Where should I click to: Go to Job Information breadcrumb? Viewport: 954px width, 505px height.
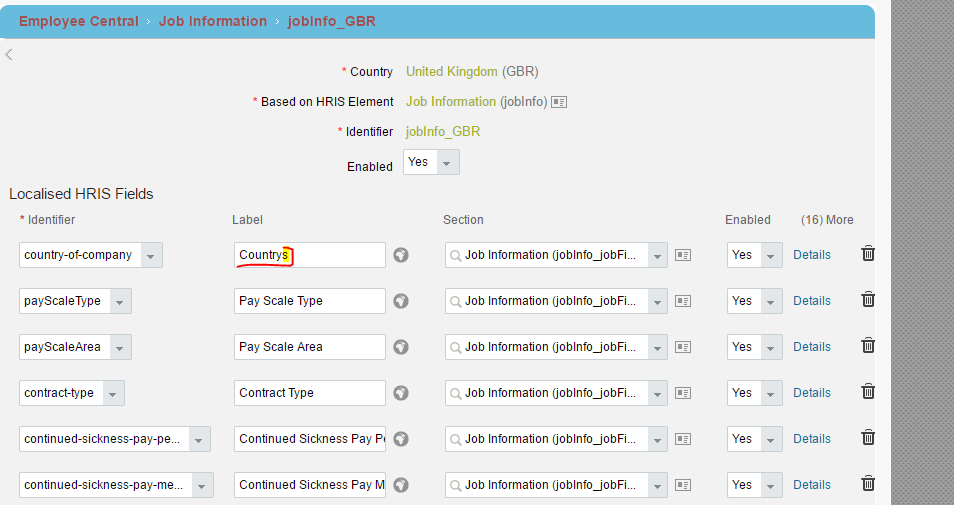(213, 21)
